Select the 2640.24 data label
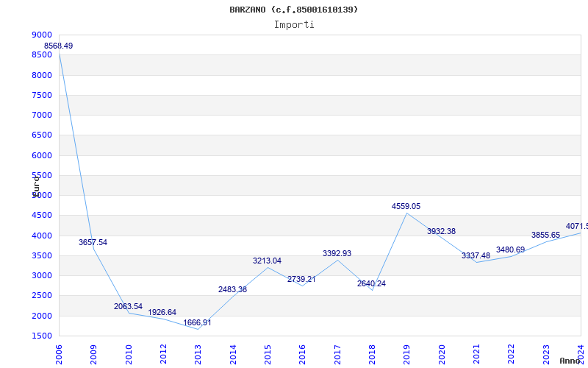The width and height of the screenshot is (588, 368). [x=371, y=284]
